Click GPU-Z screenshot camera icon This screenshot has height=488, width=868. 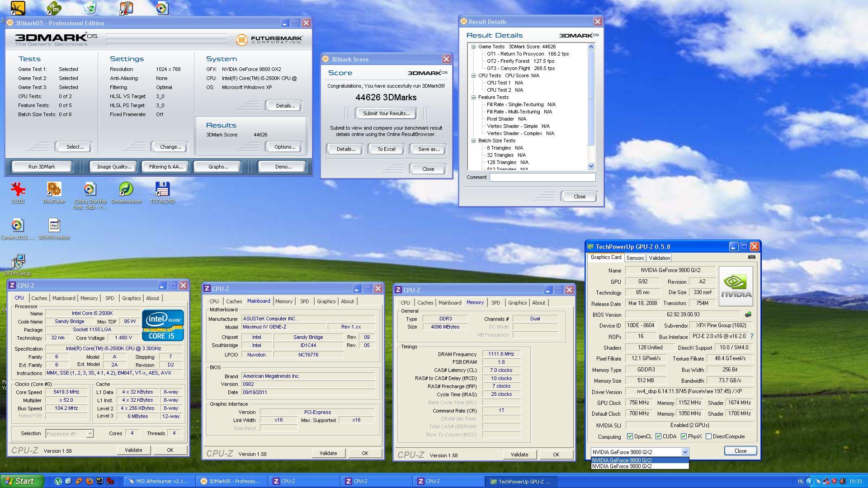coord(751,257)
